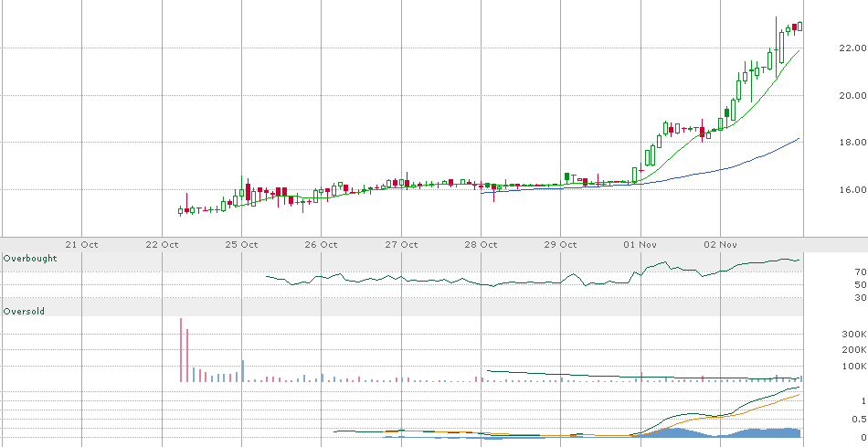The height and width of the screenshot is (447, 868).
Task: Click the 0.5 MACD axis label
Action: (x=859, y=419)
